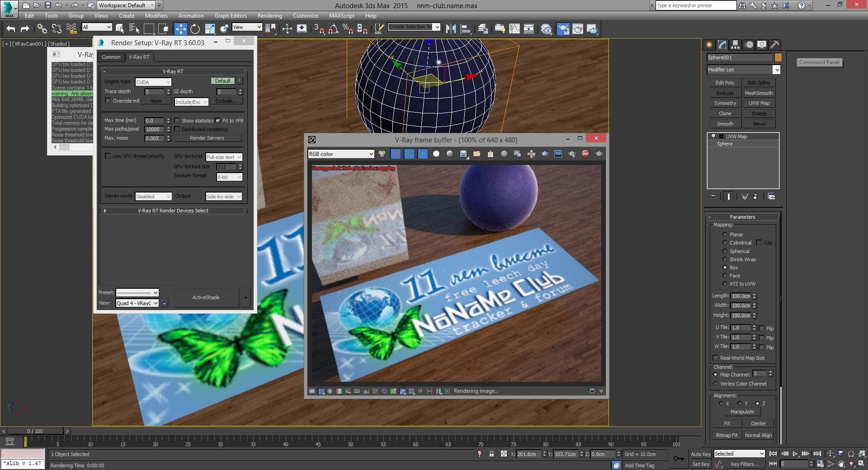
Task: Open the Modifier List dropdown
Action: coord(744,70)
